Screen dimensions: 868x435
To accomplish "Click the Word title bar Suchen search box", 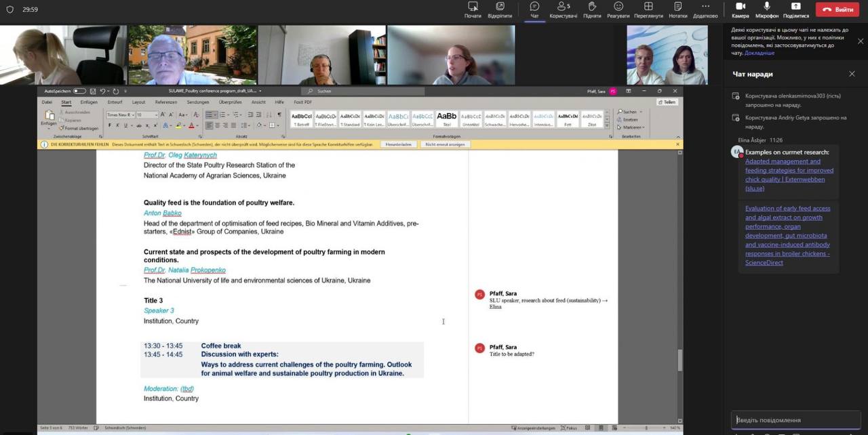I will tap(364, 91).
